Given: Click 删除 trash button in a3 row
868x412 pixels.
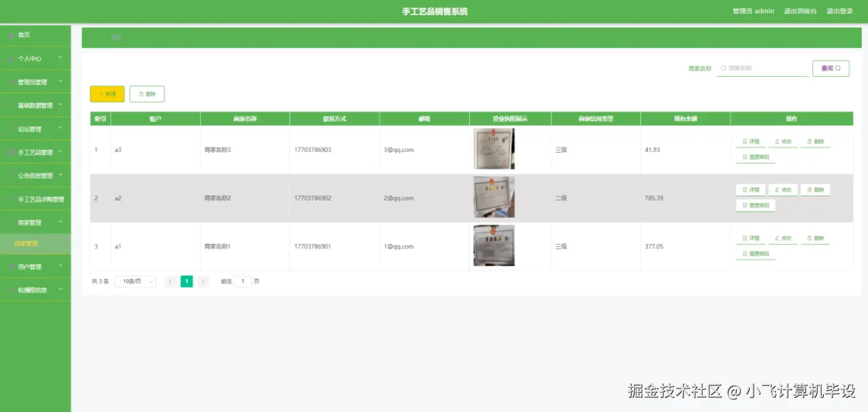Looking at the screenshot, I should point(815,142).
